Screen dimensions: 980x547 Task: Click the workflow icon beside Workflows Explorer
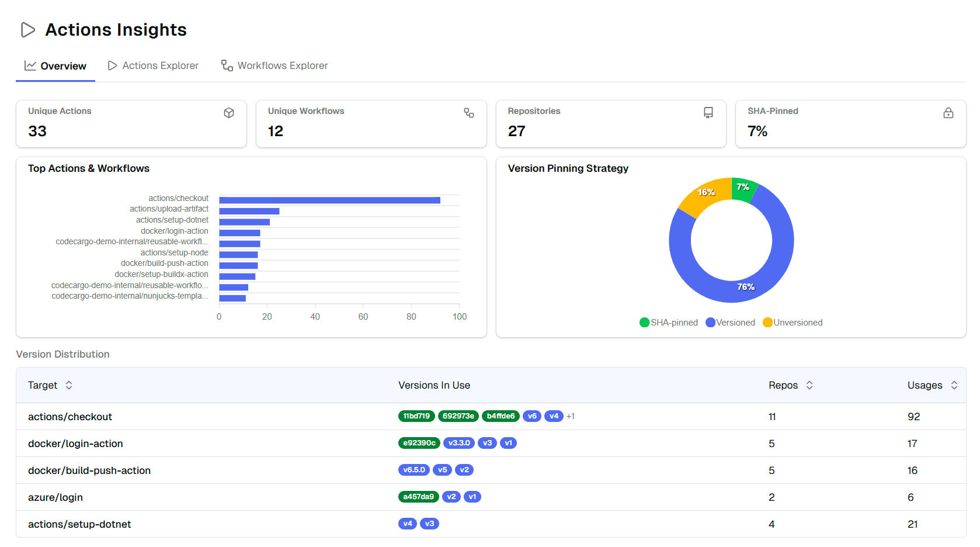point(225,65)
